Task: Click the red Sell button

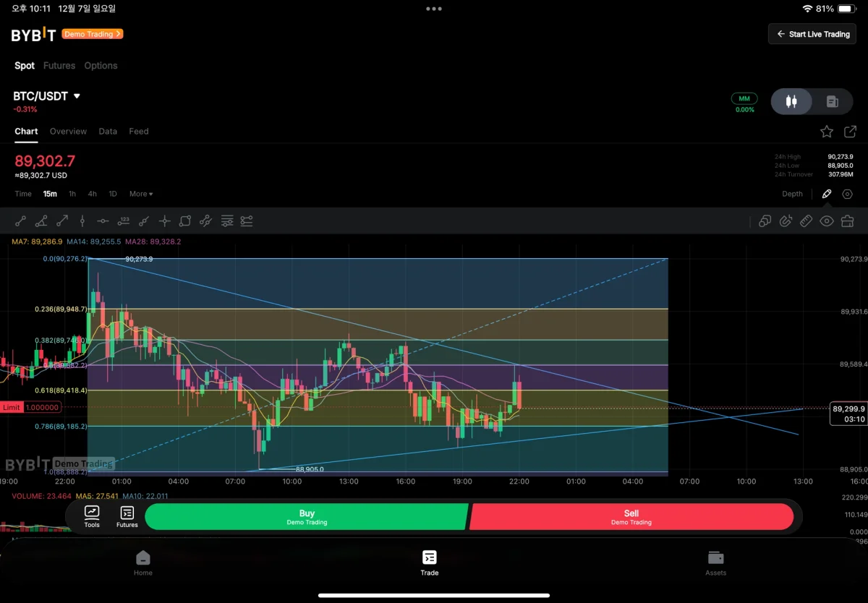Action: pos(631,517)
